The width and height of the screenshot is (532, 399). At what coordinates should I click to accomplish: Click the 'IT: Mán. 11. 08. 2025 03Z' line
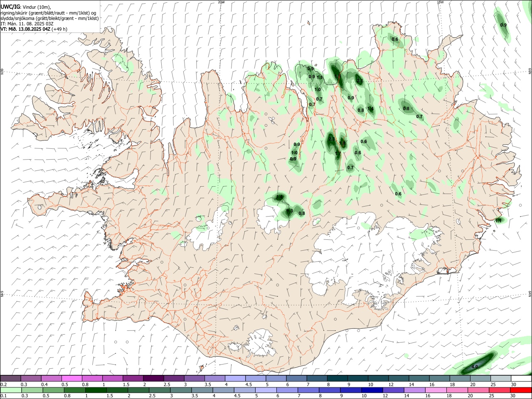pyautogui.click(x=27, y=24)
